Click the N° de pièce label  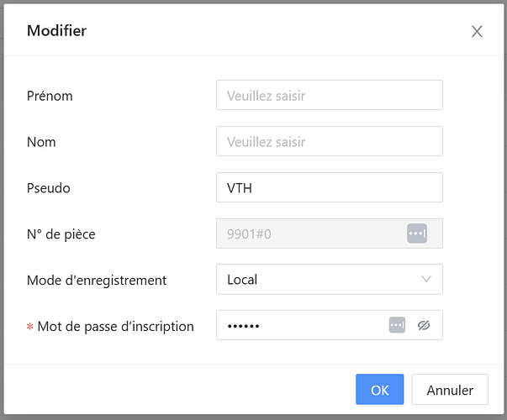coord(61,234)
